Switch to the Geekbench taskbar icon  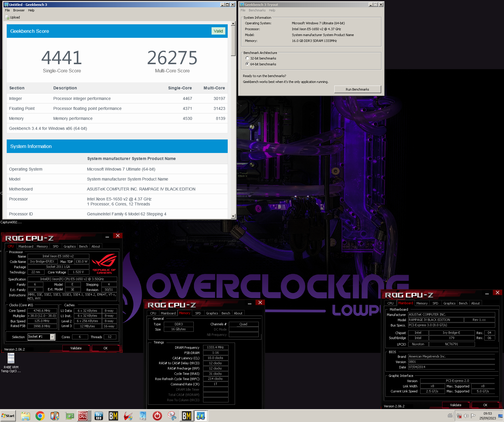pos(201,416)
